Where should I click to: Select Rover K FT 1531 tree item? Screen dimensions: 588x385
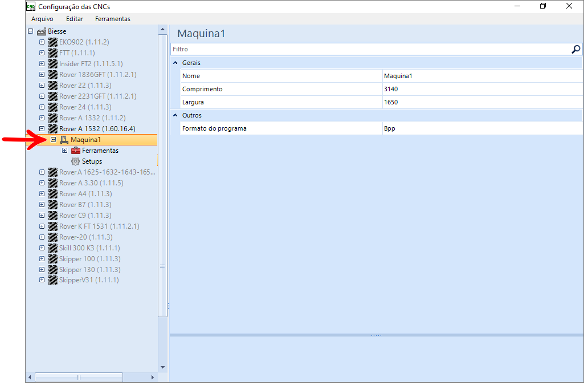tap(99, 226)
